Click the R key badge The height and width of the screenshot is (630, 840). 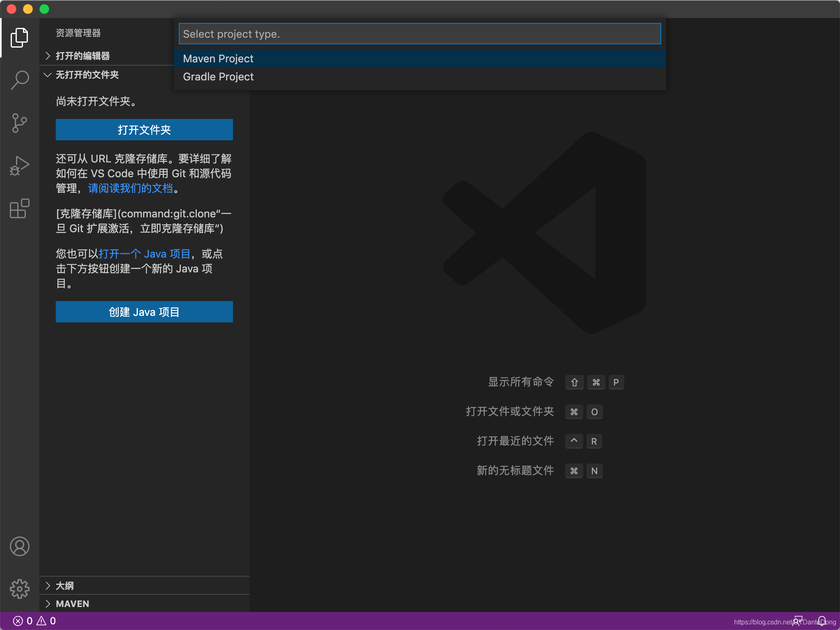(x=594, y=441)
